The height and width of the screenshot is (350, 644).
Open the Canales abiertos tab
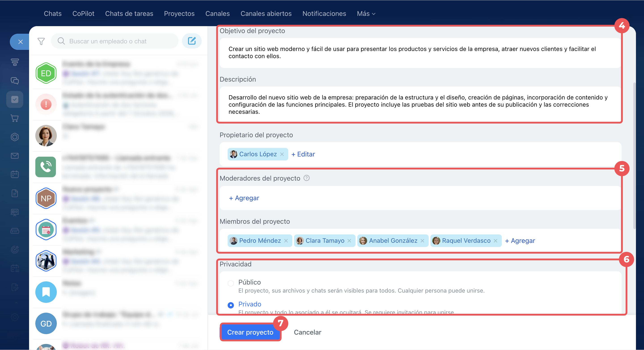coord(266,13)
